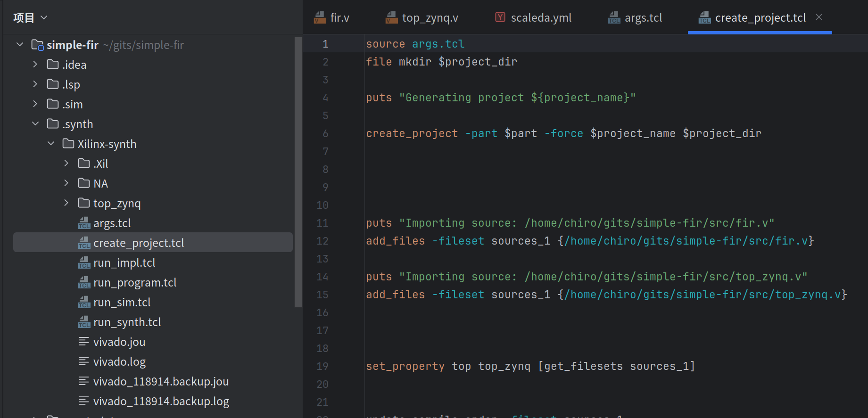The width and height of the screenshot is (868, 418).
Task: Click the text file icon beside vivado.jou
Action: point(84,341)
